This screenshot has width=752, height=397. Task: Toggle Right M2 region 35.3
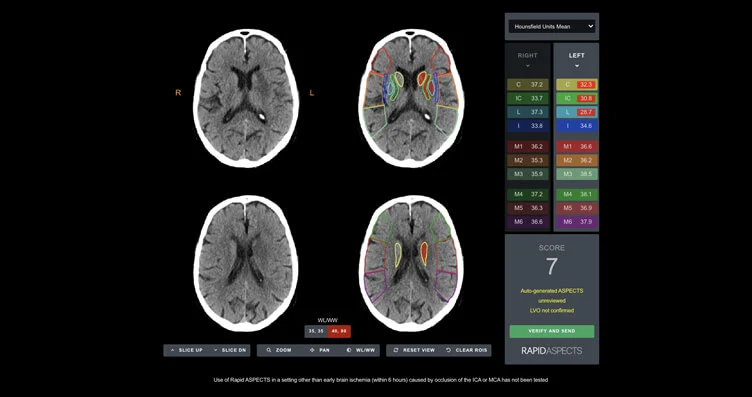(x=528, y=161)
